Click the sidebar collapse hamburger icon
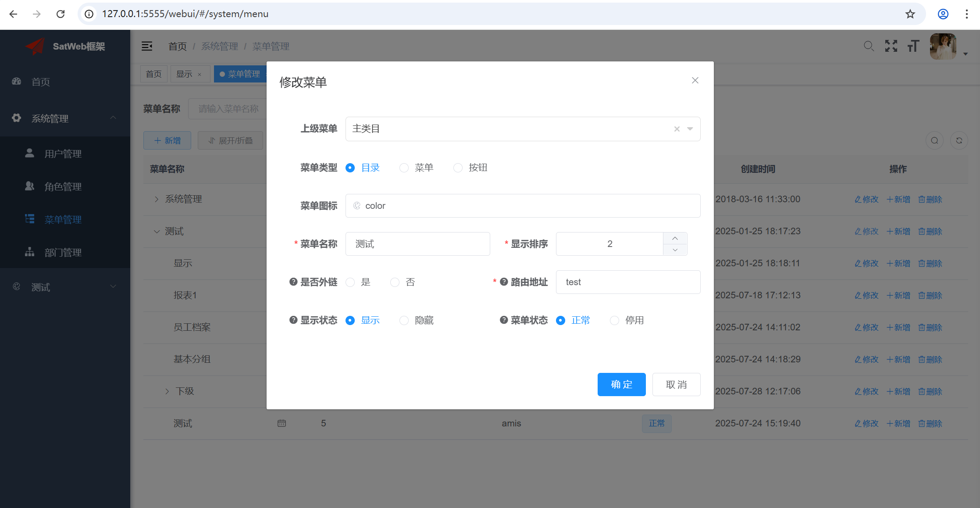980x508 pixels. pos(147,46)
